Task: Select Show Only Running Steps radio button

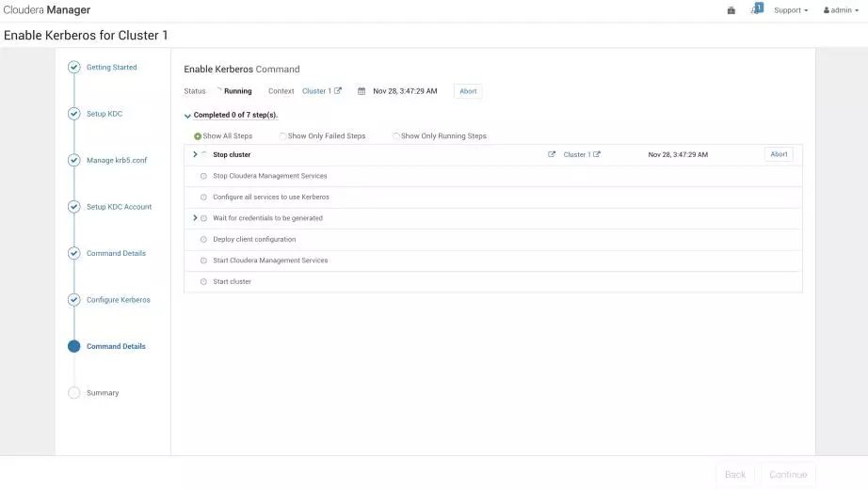Action: pyautogui.click(x=395, y=136)
